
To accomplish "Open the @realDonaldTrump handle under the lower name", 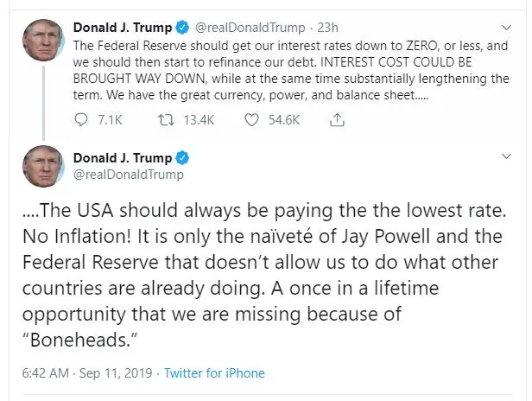I will click(x=128, y=175).
